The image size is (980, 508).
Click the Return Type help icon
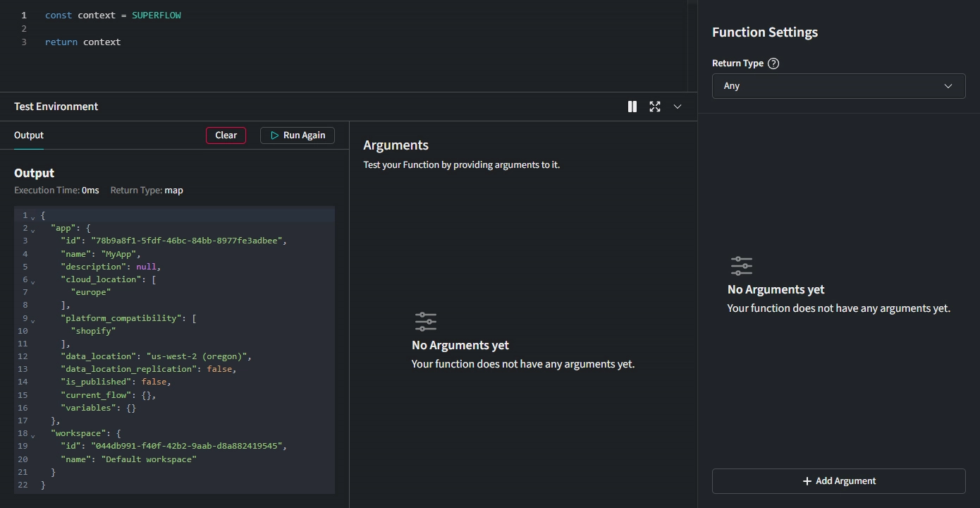(x=773, y=64)
